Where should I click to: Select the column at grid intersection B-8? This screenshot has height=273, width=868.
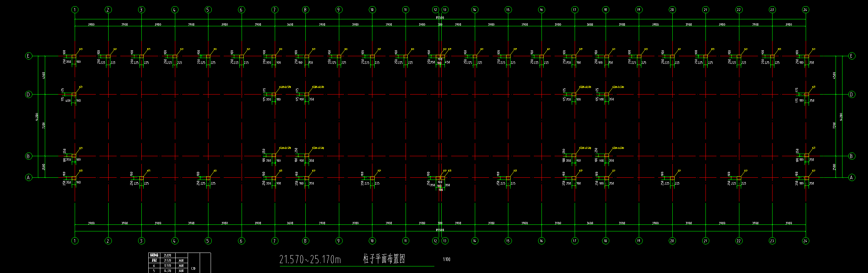tap(306, 155)
